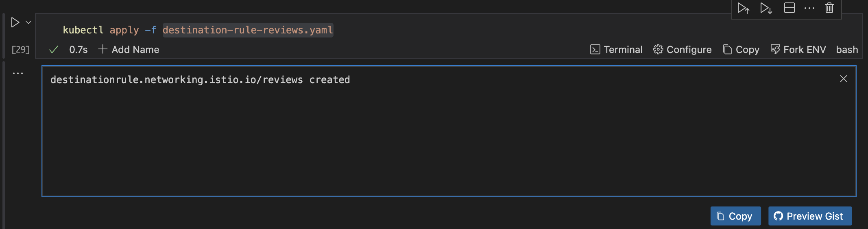Open more cell actions in toolbar
This screenshot has height=229, width=868.
point(809,8)
